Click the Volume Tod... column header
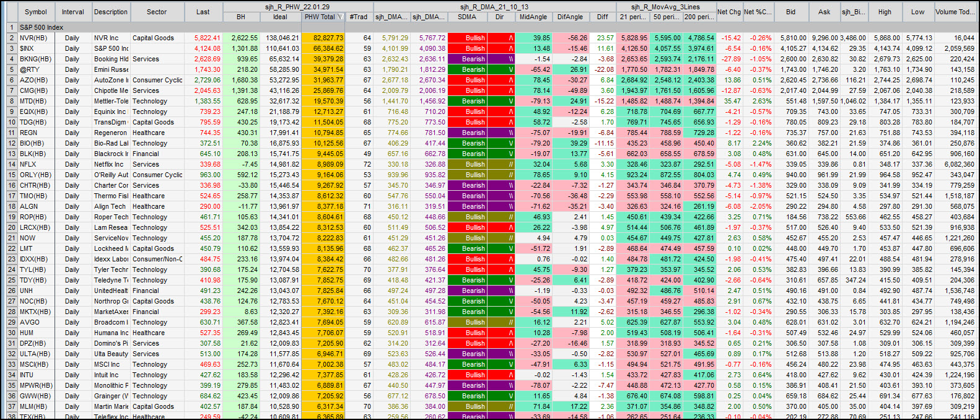The width and height of the screenshot is (980, 420). tap(955, 12)
